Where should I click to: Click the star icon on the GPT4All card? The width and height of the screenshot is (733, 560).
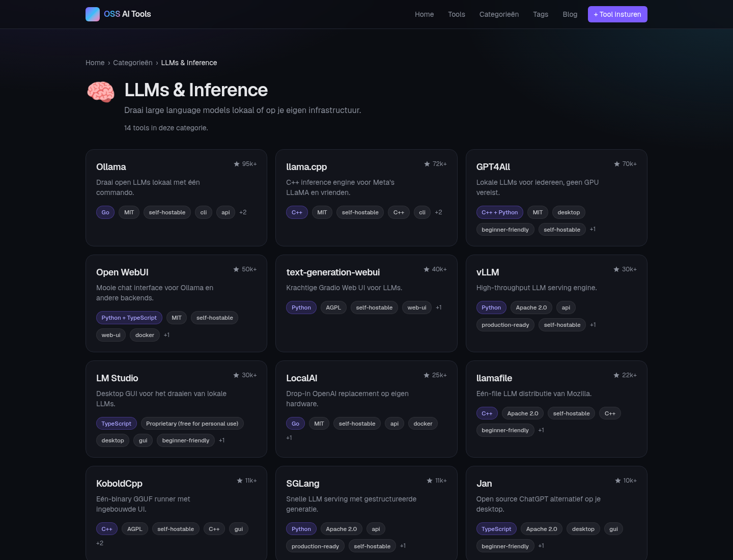coord(617,164)
